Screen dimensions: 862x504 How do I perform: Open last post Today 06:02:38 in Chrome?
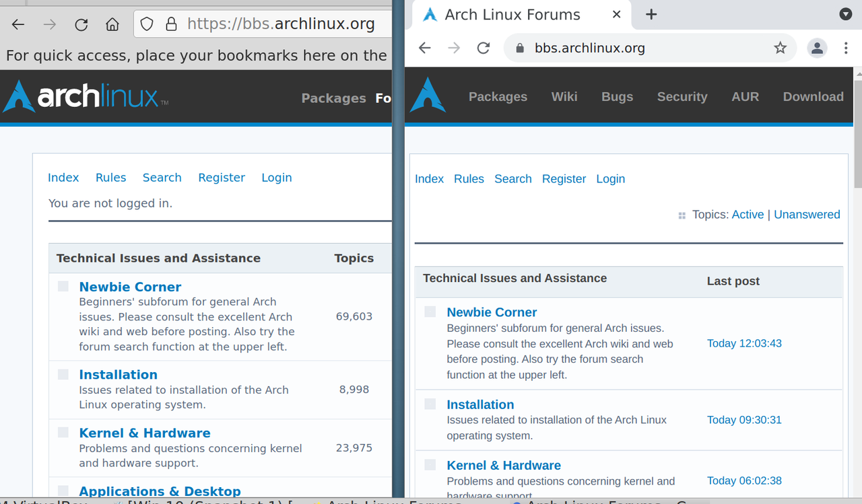pos(744,480)
